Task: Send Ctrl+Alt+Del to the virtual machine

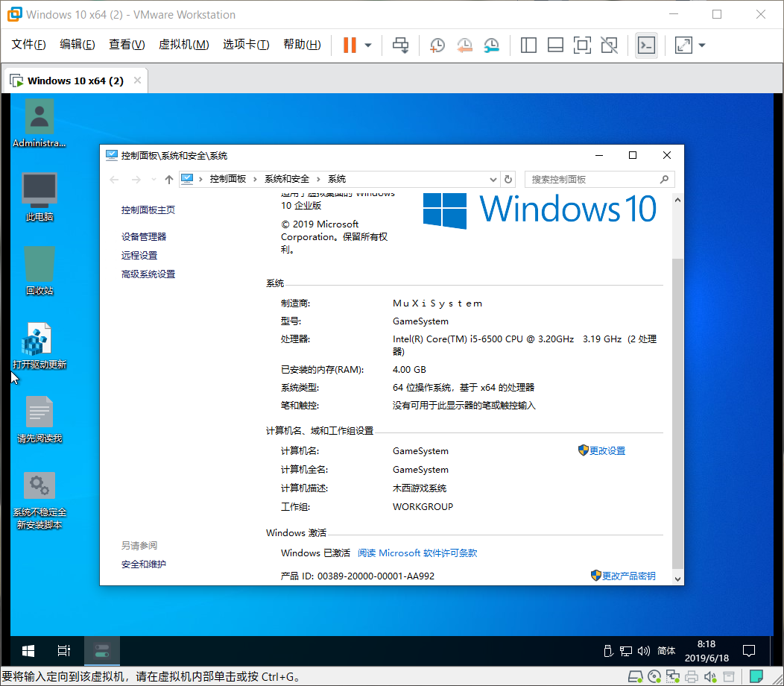Action: coord(400,45)
